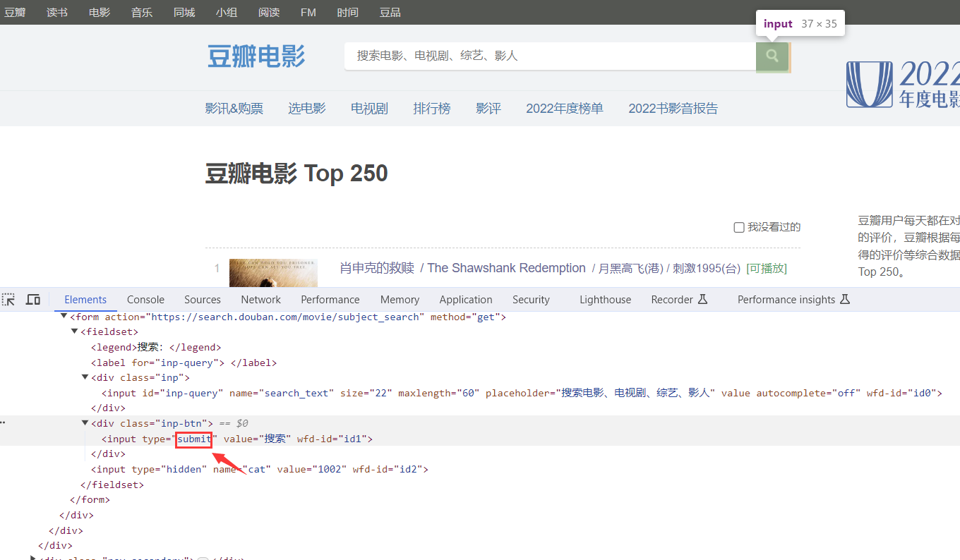
Task: Select the input type="submit" DOM line
Action: (236, 439)
